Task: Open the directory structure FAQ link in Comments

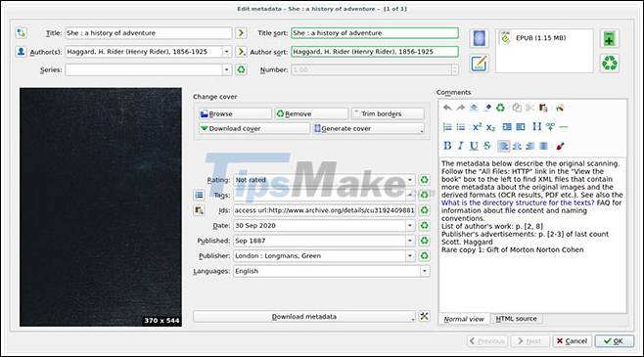Action: click(518, 202)
